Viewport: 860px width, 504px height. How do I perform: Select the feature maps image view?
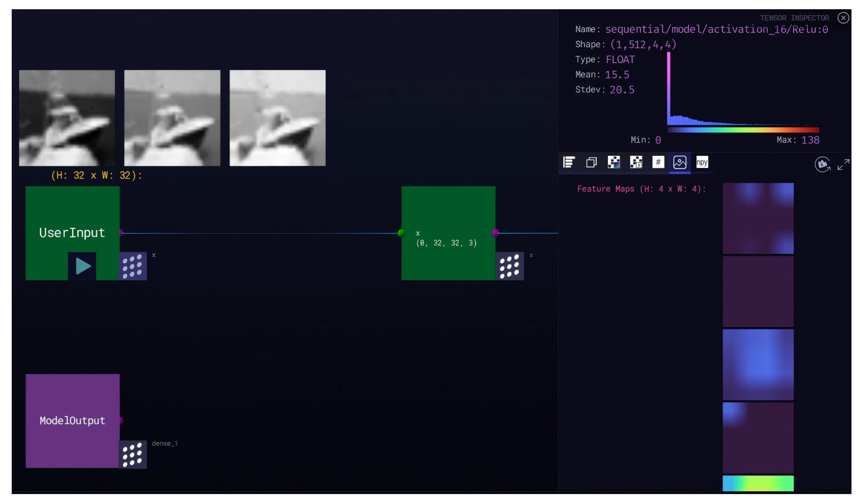pos(680,163)
